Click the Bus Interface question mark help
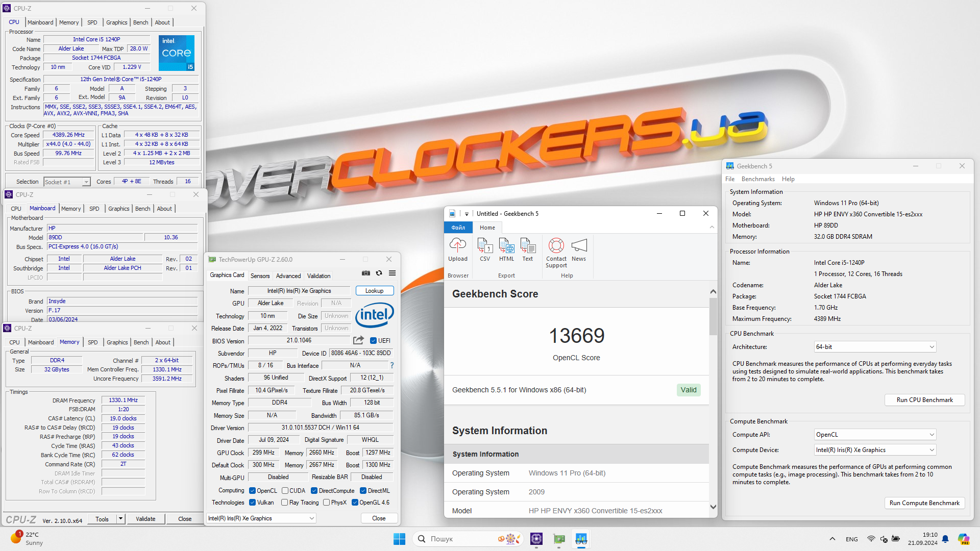This screenshot has width=980, height=551. pyautogui.click(x=392, y=365)
